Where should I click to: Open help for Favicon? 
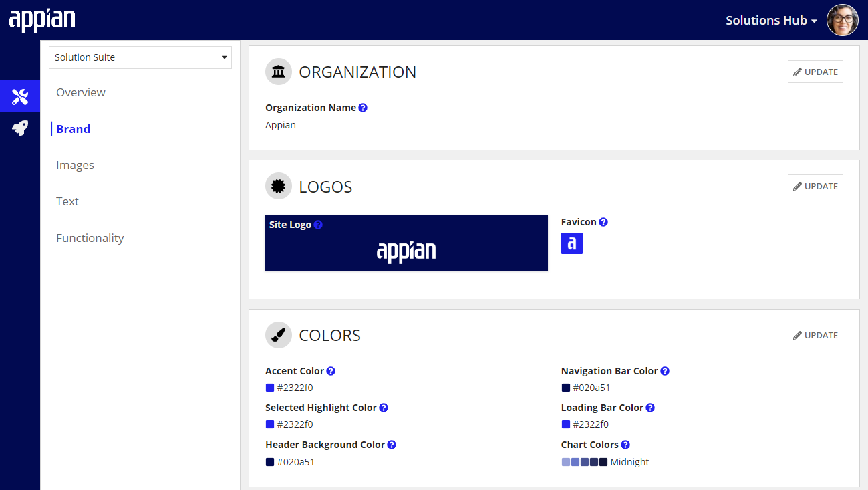[x=603, y=222]
